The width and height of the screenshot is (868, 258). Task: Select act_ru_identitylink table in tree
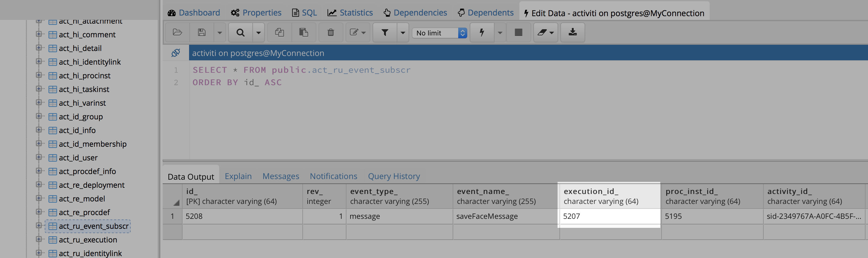90,253
